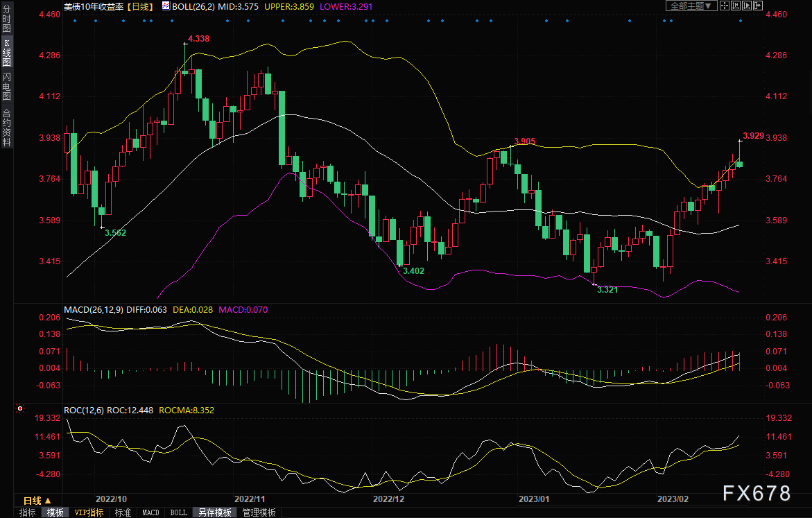Apply the 标准 template
This screenshot has height=518, width=812.
click(123, 512)
